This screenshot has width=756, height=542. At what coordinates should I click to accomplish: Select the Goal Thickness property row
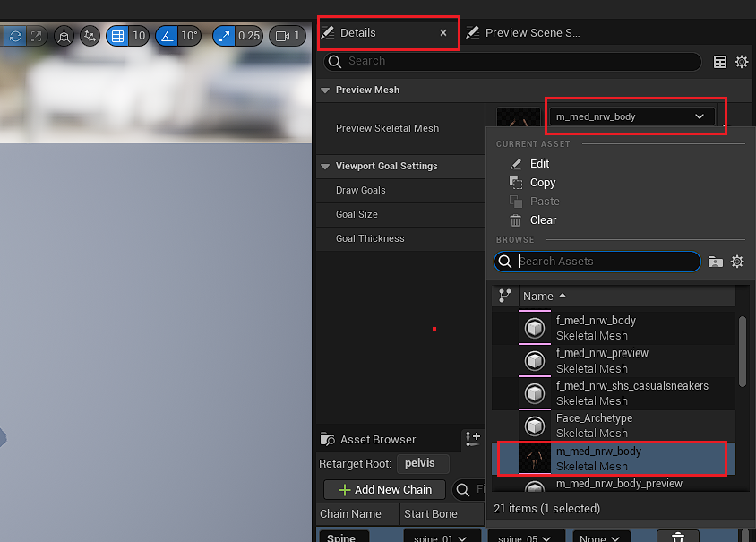[x=400, y=238]
